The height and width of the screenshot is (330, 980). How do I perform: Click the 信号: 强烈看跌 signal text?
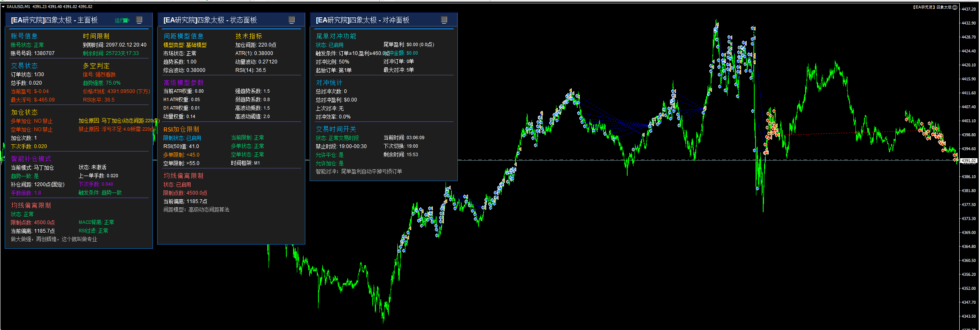99,74
